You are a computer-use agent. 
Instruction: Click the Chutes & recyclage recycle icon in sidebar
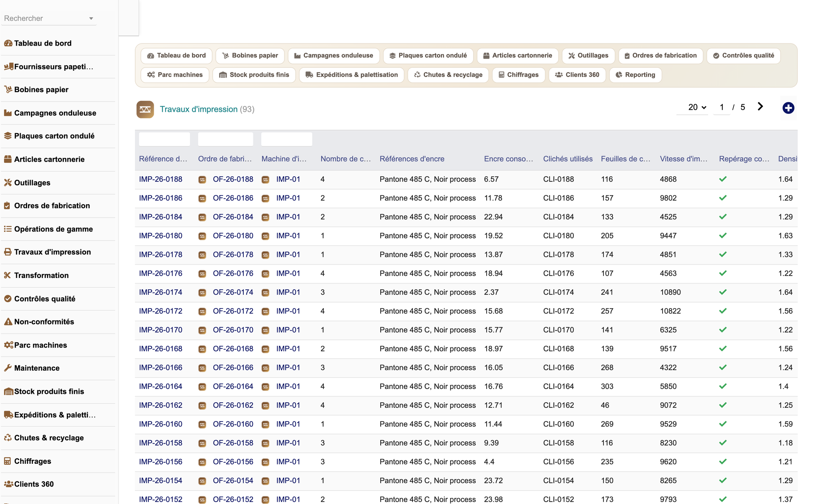[8, 438]
